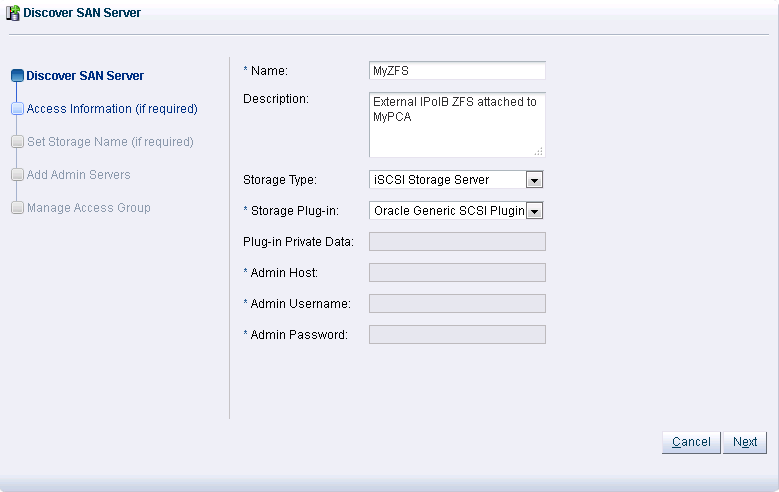Click the Plug-in Private Data label

coord(298,242)
